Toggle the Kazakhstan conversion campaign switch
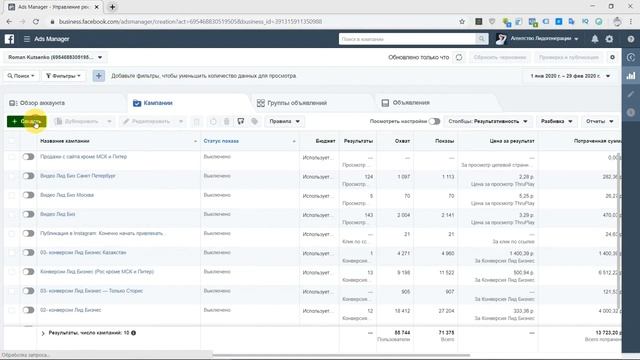The image size is (640, 360). [28, 253]
